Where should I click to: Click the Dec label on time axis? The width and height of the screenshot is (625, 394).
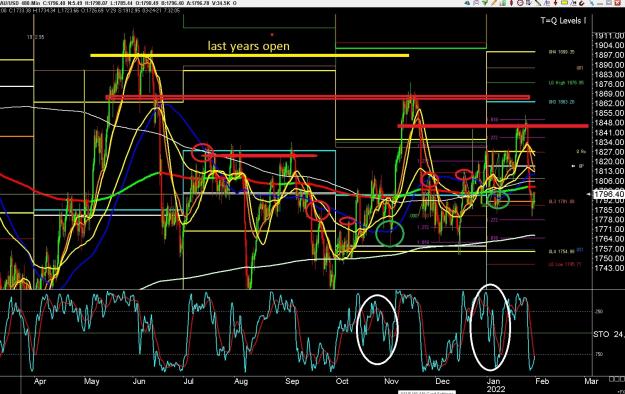click(x=442, y=381)
